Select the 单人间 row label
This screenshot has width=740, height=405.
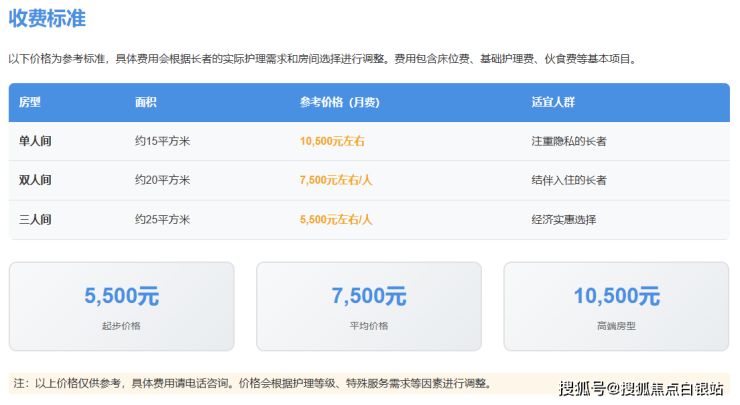(35, 141)
